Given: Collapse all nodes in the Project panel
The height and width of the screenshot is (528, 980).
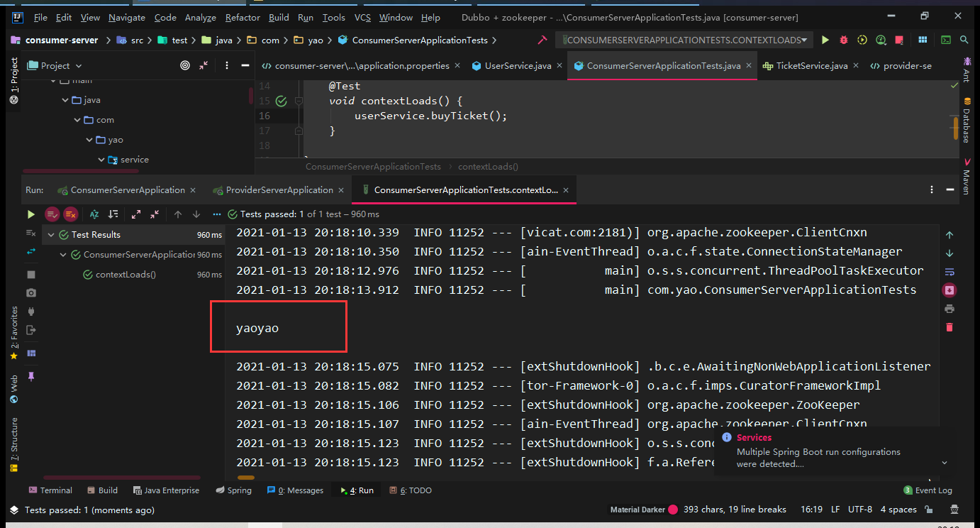Looking at the screenshot, I should point(204,65).
